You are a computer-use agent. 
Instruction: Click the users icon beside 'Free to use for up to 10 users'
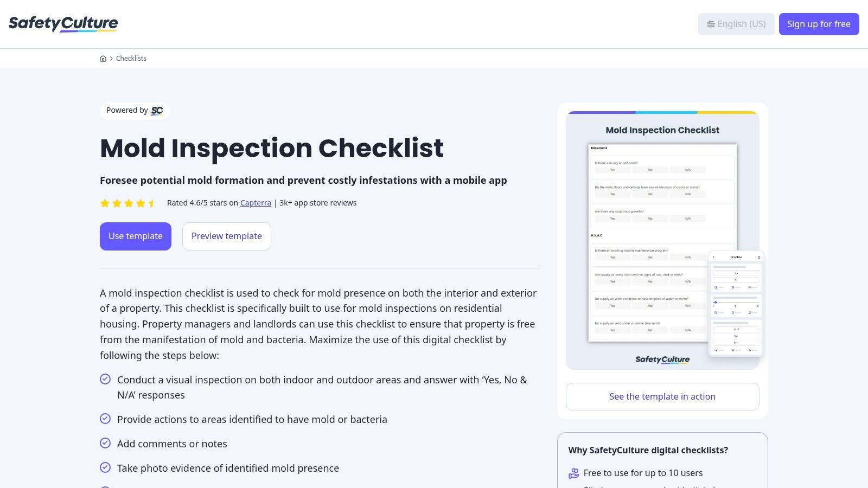tap(573, 473)
